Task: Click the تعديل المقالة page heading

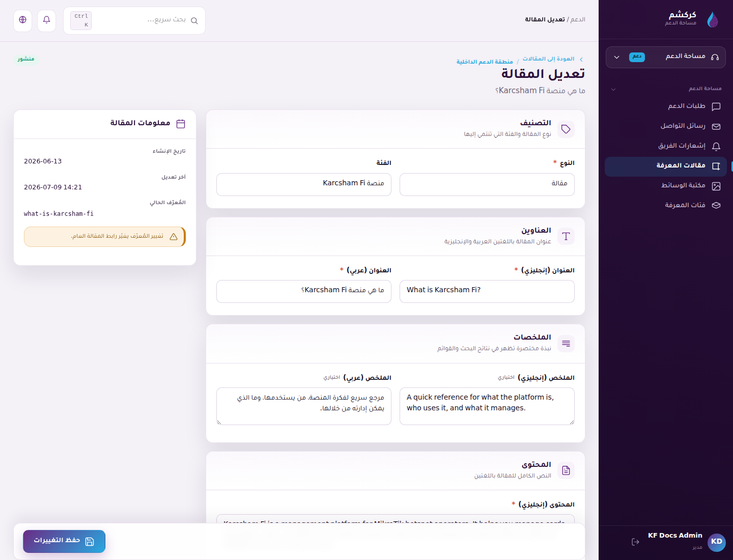Action: (x=543, y=74)
